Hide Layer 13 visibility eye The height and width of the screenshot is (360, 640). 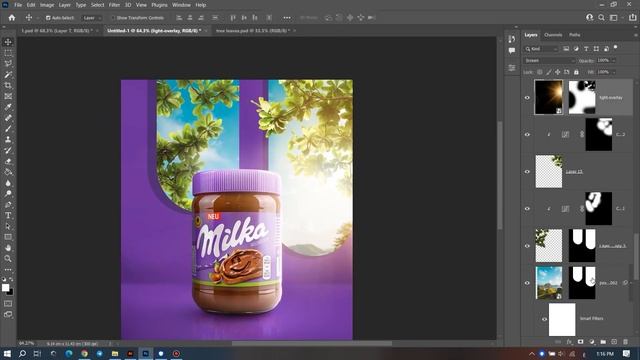pos(527,172)
